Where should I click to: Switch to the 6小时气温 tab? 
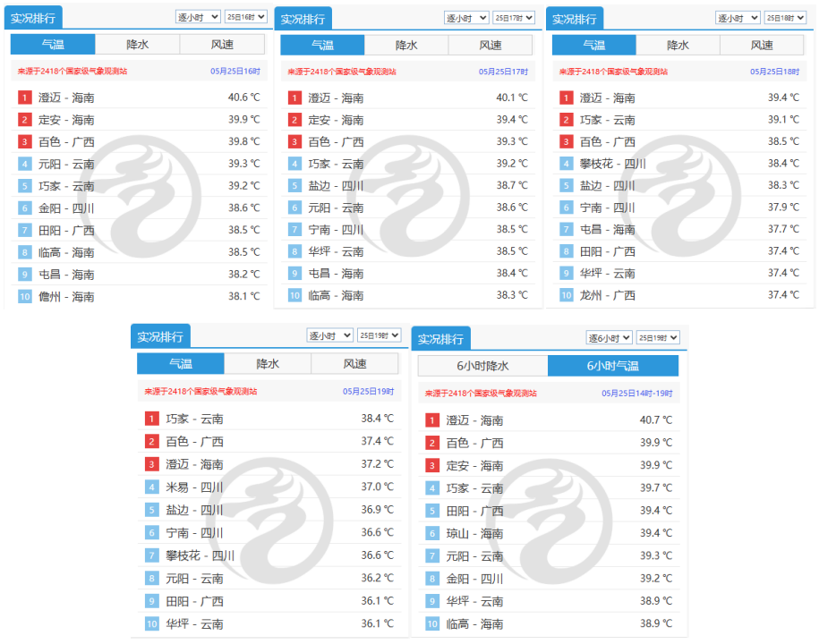[613, 366]
